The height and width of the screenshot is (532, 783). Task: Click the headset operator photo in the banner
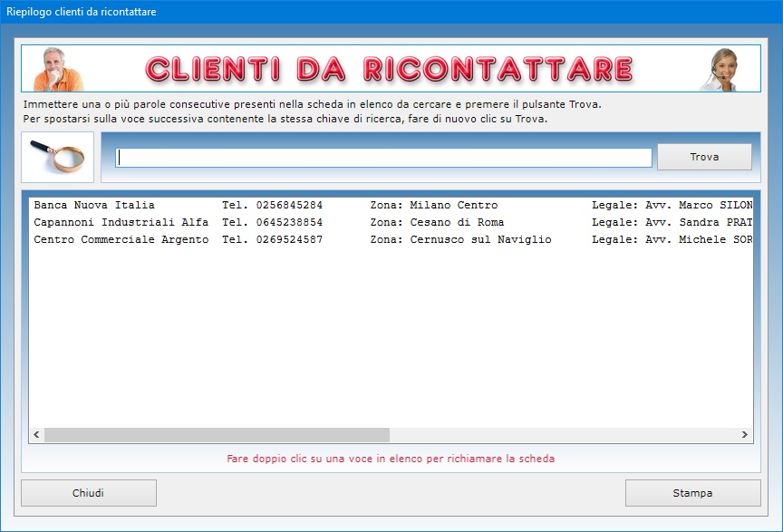[723, 70]
